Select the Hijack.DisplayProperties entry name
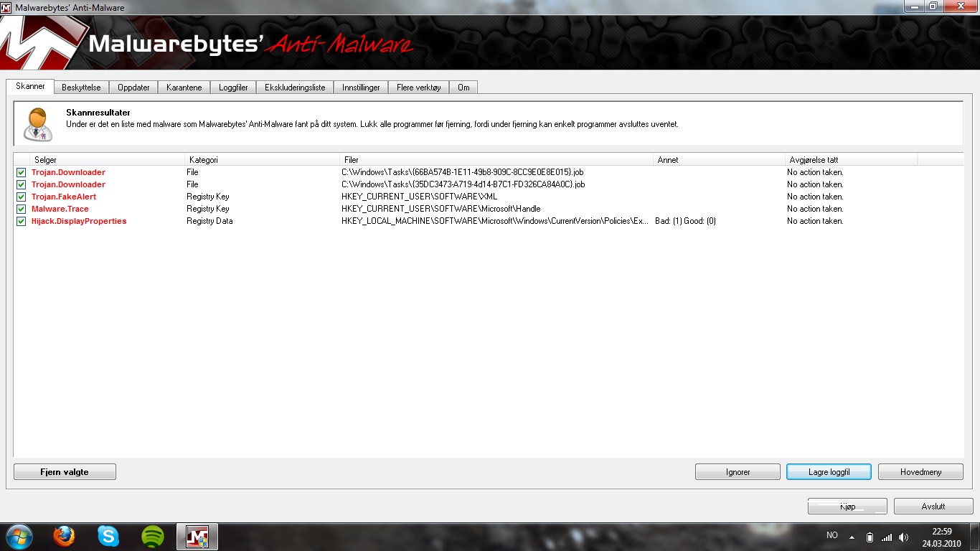This screenshot has height=551, width=980. pyautogui.click(x=79, y=221)
